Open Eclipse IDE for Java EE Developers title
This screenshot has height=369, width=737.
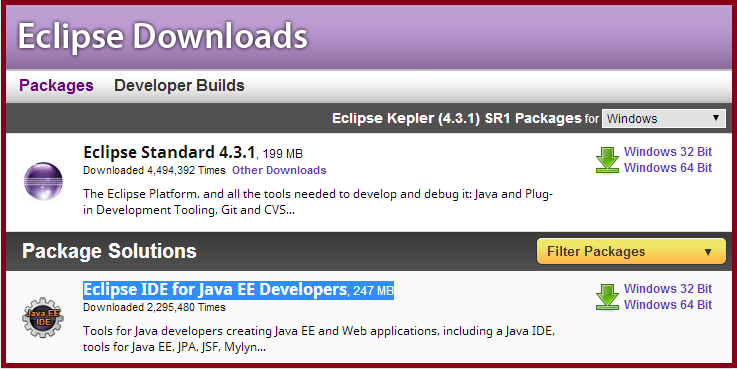click(x=215, y=290)
